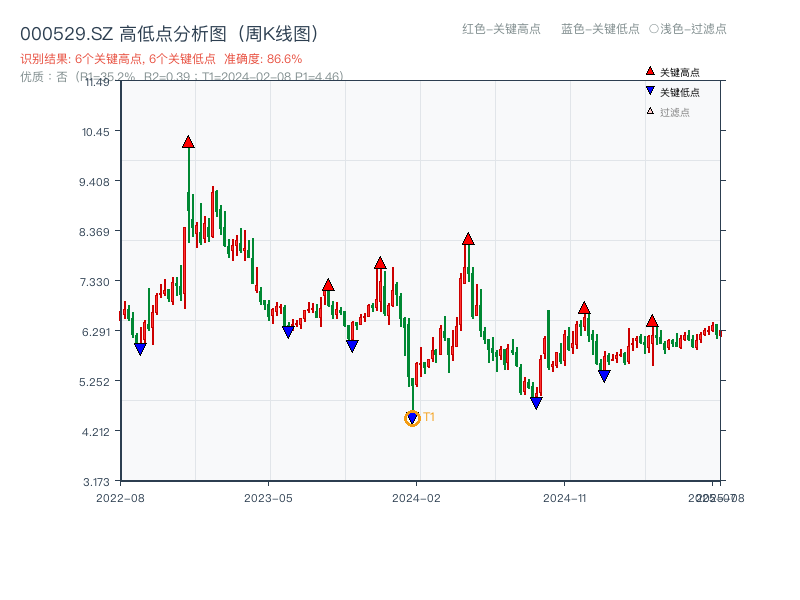Image resolution: width=800 pixels, height=600 pixels.
Task: Click the red high marker just after 2024-11
Action: pos(584,308)
